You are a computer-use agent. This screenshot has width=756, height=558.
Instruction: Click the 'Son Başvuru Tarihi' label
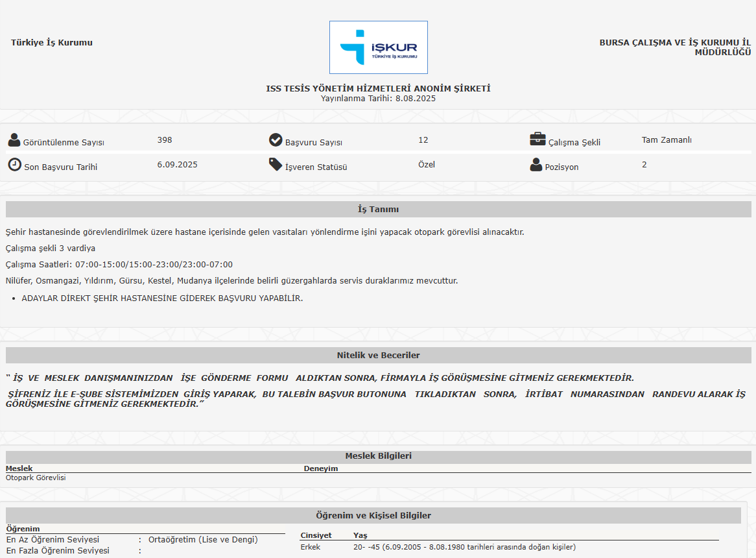click(61, 167)
